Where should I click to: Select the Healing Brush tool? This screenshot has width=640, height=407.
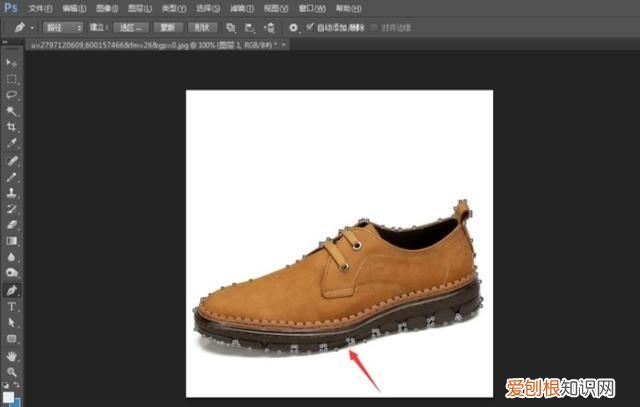click(x=11, y=160)
